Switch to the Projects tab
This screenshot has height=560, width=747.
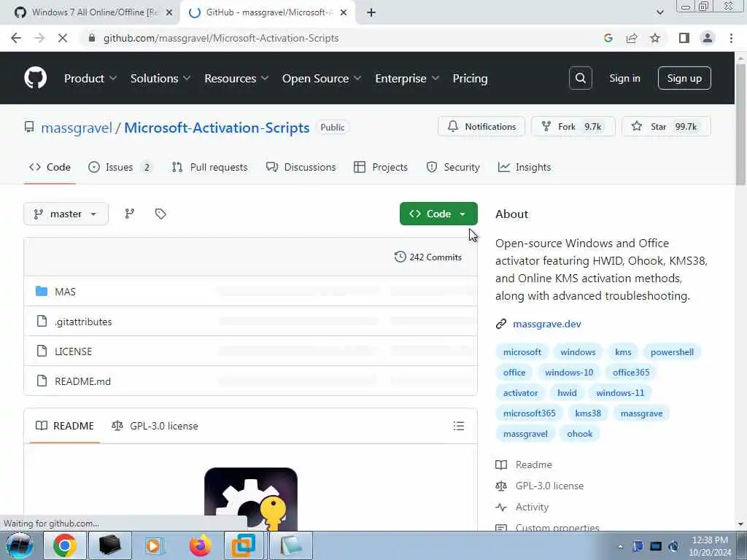click(381, 167)
